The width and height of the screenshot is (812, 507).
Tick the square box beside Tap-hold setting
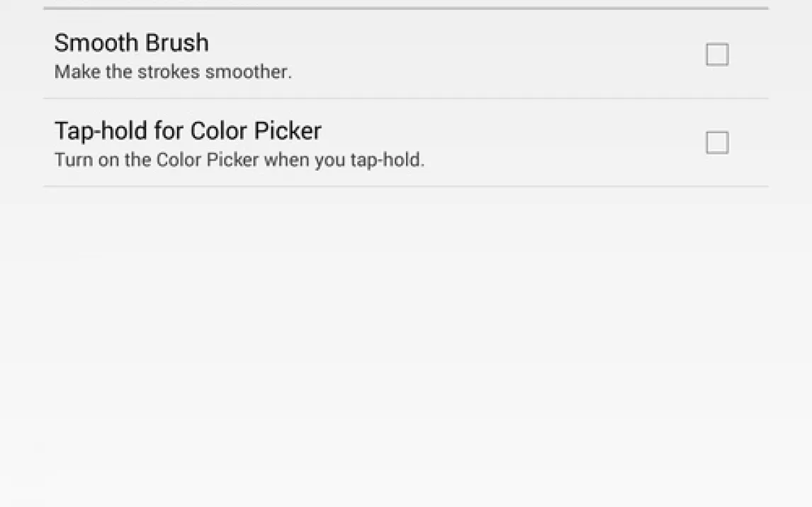coord(717,143)
